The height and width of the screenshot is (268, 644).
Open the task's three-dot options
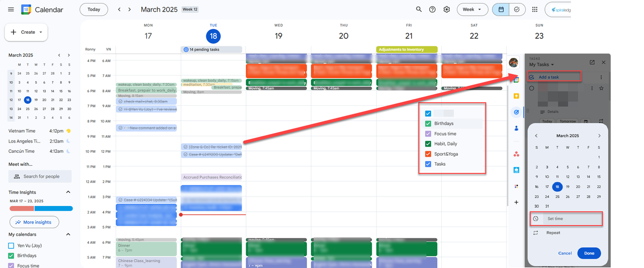592,88
